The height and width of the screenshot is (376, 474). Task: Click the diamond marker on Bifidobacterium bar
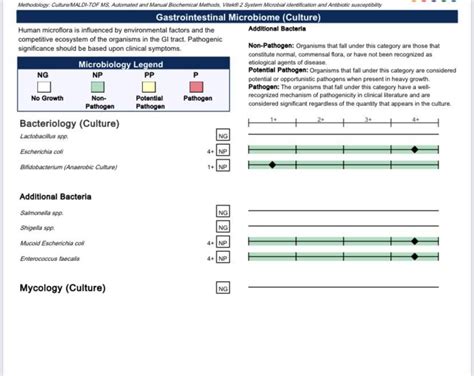click(x=272, y=165)
